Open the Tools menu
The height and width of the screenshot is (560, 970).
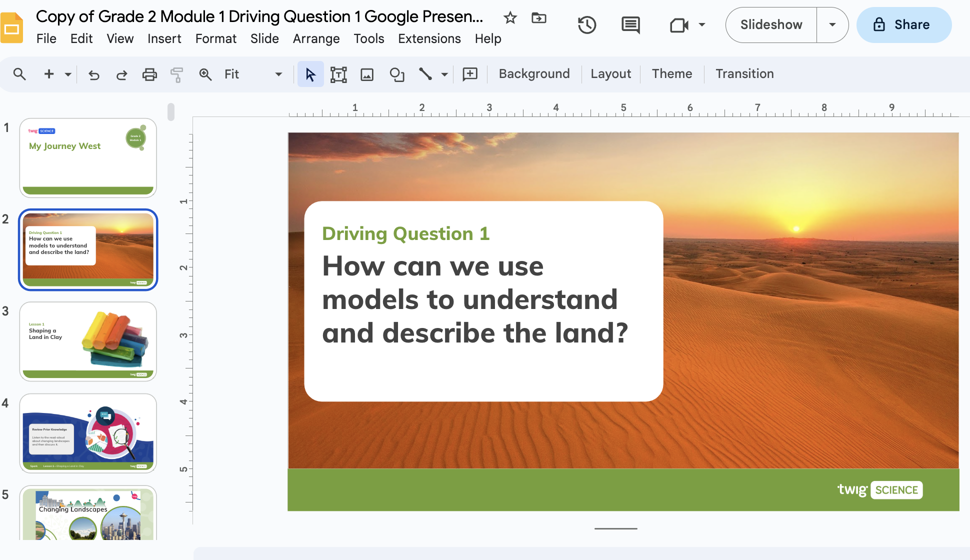pyautogui.click(x=369, y=38)
